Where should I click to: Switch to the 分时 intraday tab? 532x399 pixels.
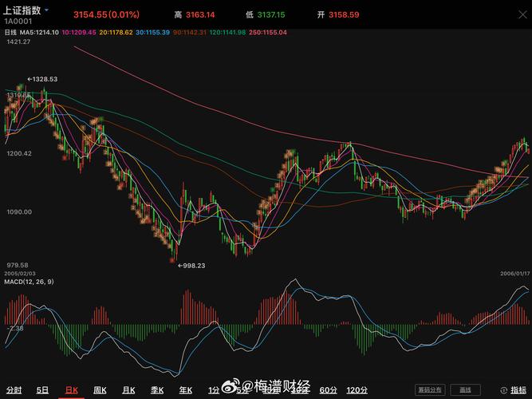14,389
